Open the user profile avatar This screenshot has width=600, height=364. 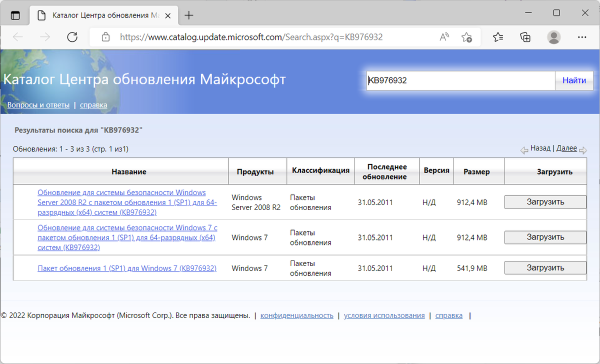click(x=553, y=37)
